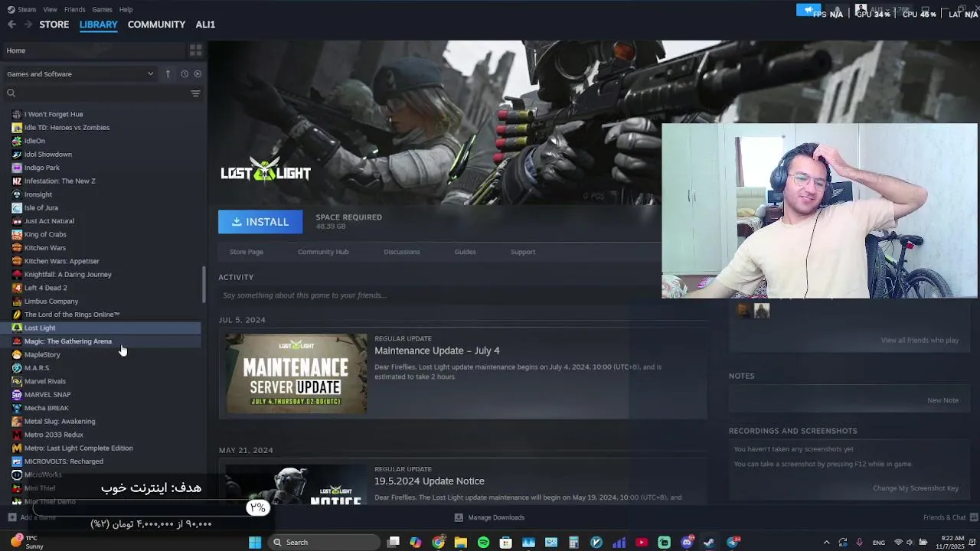
Task: Open File Explorer from the taskbar
Action: 460,543
